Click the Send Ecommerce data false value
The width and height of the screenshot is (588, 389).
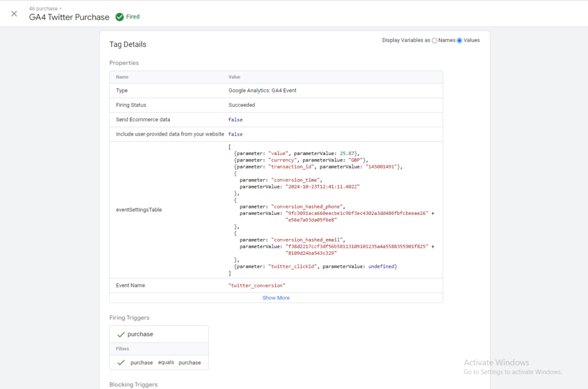(x=235, y=120)
